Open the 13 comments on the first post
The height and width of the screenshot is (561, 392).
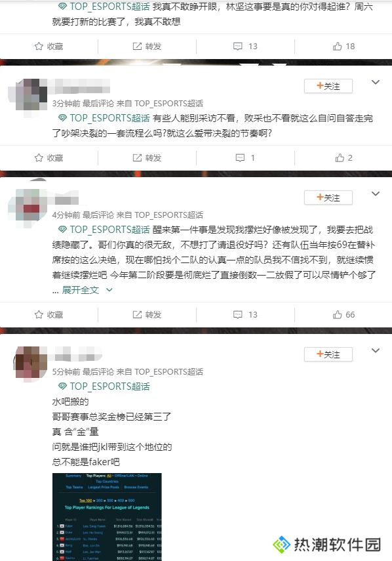[x=245, y=47]
